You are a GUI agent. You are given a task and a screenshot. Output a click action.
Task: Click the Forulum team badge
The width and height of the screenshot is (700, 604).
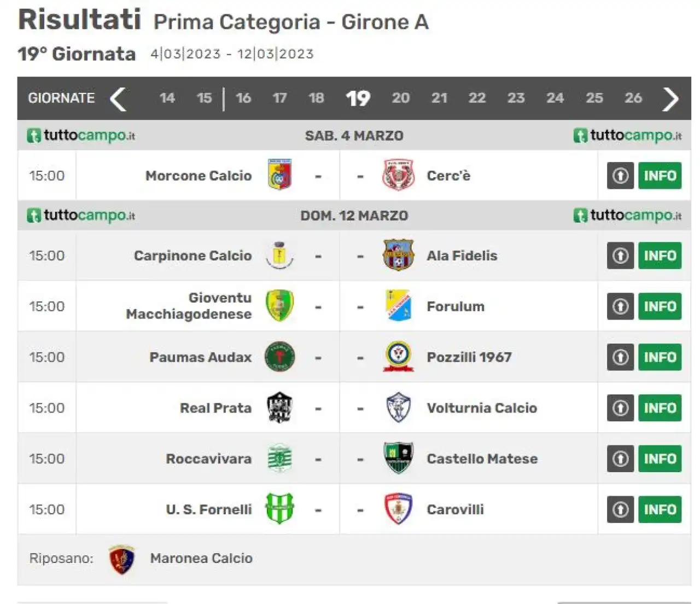tap(398, 306)
